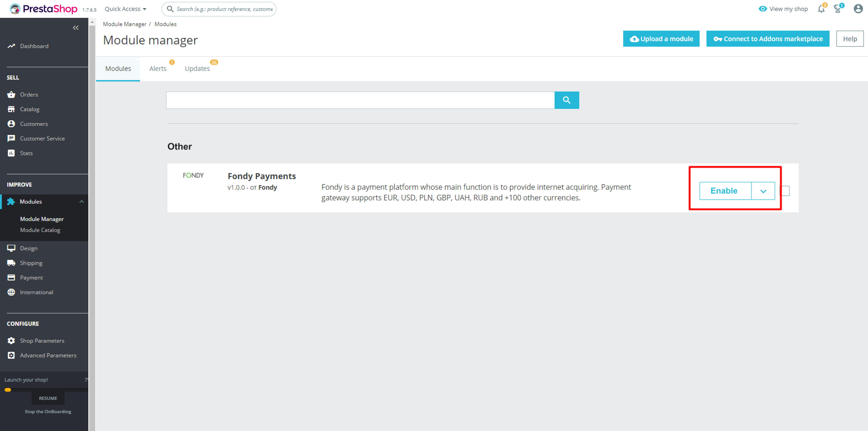
Task: Tick the Fondy Payments module checkbox
Action: [785, 191]
